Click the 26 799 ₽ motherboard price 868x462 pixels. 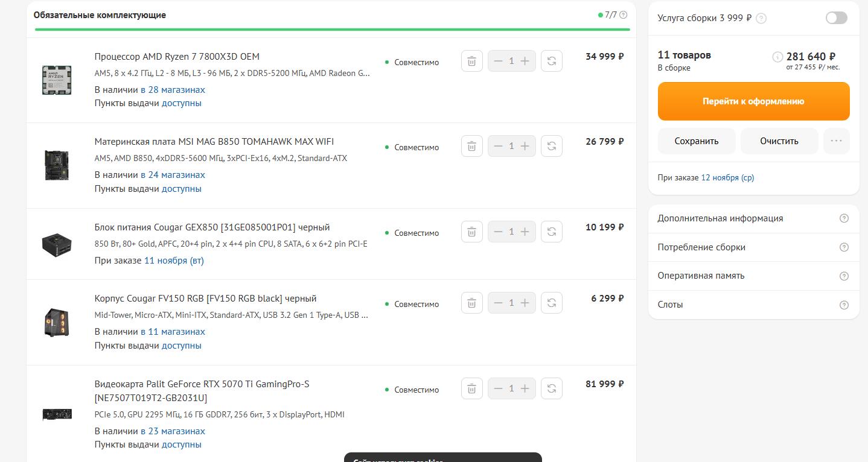(x=605, y=142)
